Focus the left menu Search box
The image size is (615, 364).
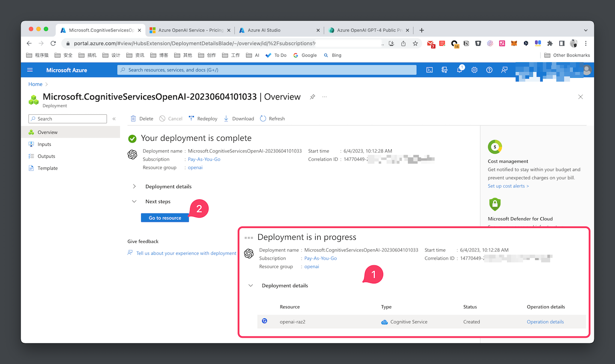point(67,119)
